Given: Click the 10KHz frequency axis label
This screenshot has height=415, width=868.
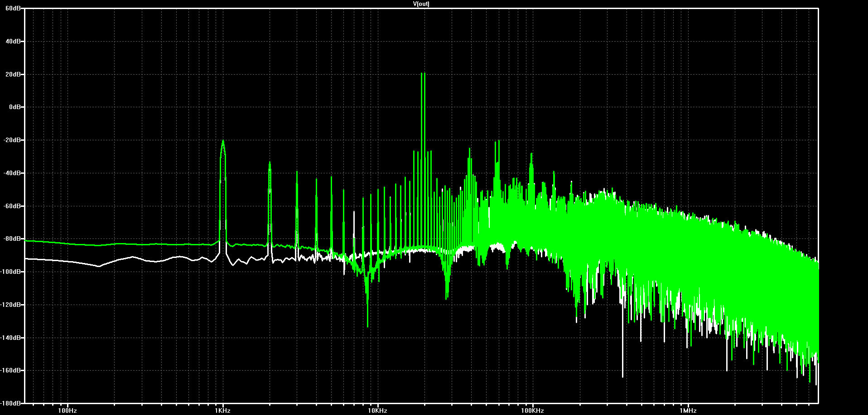Looking at the screenshot, I should 377,410.
